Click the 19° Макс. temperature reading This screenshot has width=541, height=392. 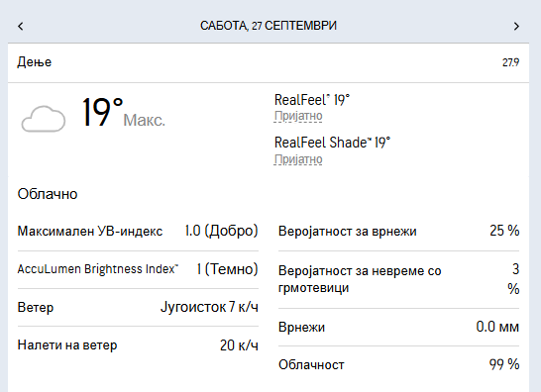124,113
